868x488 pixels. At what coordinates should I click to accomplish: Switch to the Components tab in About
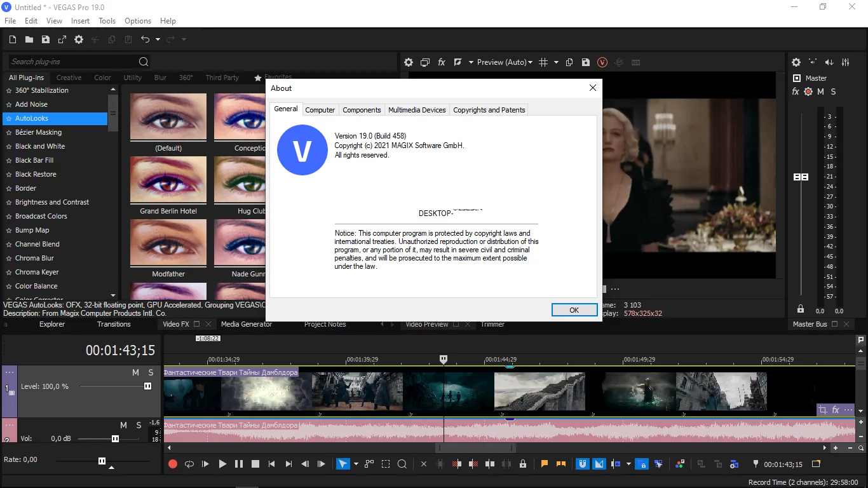click(x=362, y=110)
